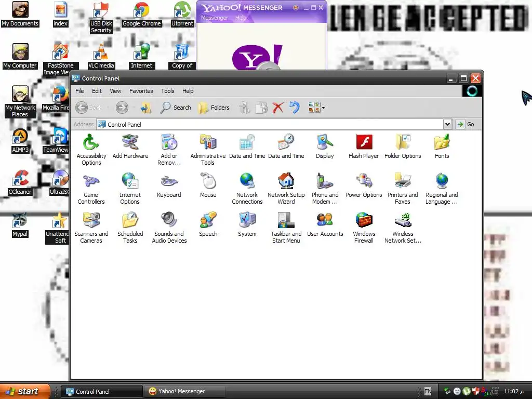Open Printers and Faxes
This screenshot has width=532, height=399.
click(403, 188)
